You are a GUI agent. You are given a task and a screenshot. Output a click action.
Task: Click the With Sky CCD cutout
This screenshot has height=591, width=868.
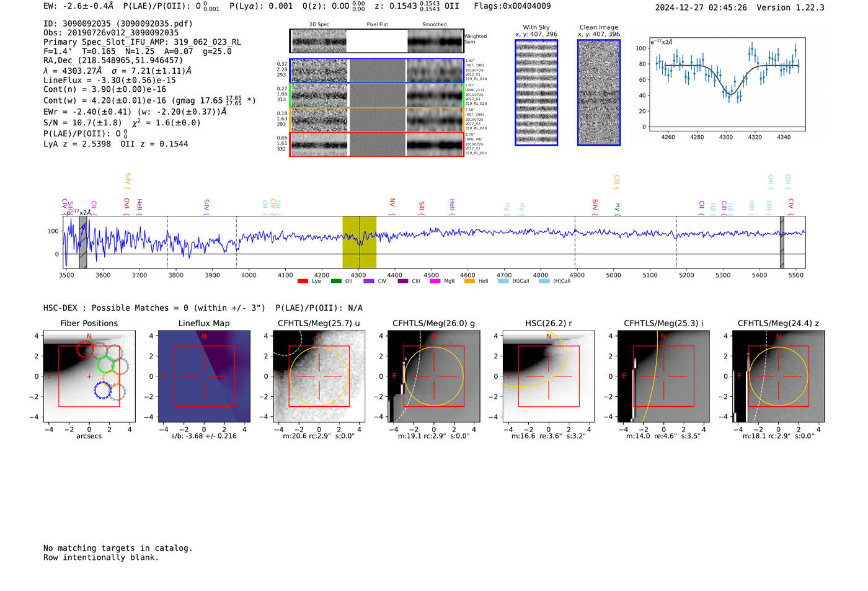pyautogui.click(x=536, y=92)
